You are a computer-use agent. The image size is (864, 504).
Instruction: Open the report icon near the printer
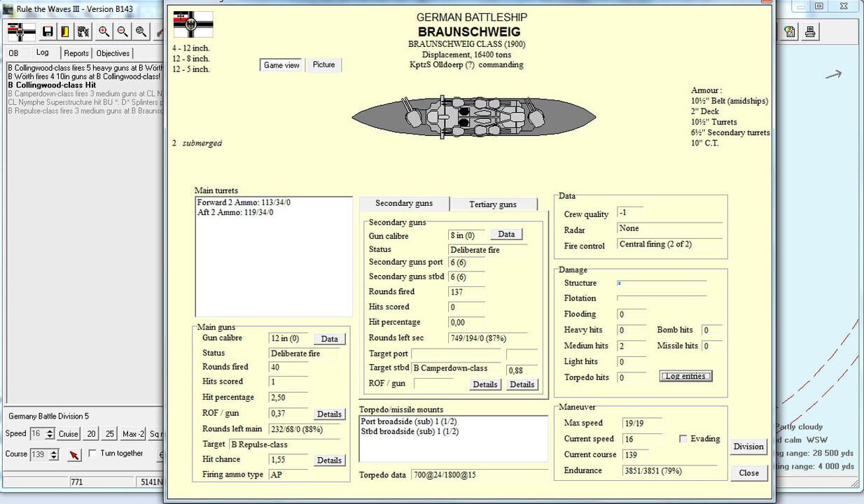point(789,31)
